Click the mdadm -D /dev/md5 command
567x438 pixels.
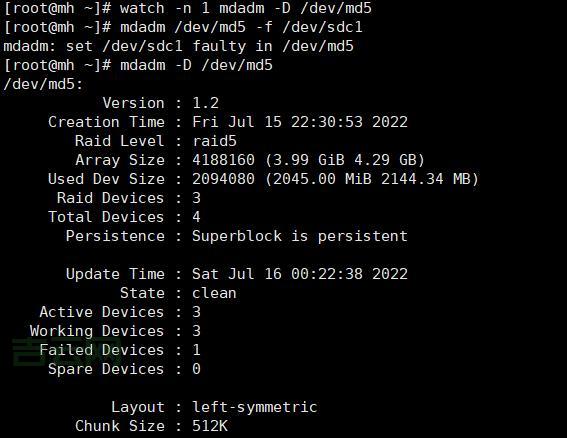(x=196, y=65)
